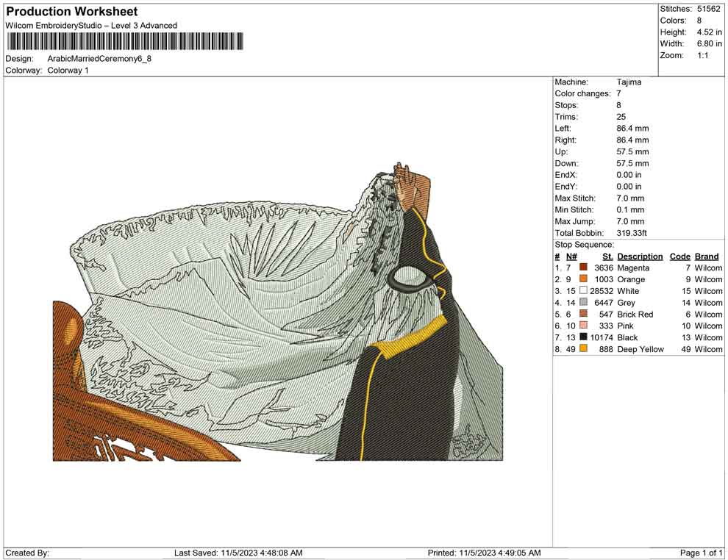Select the Up value '57.5 mm'

(x=633, y=151)
